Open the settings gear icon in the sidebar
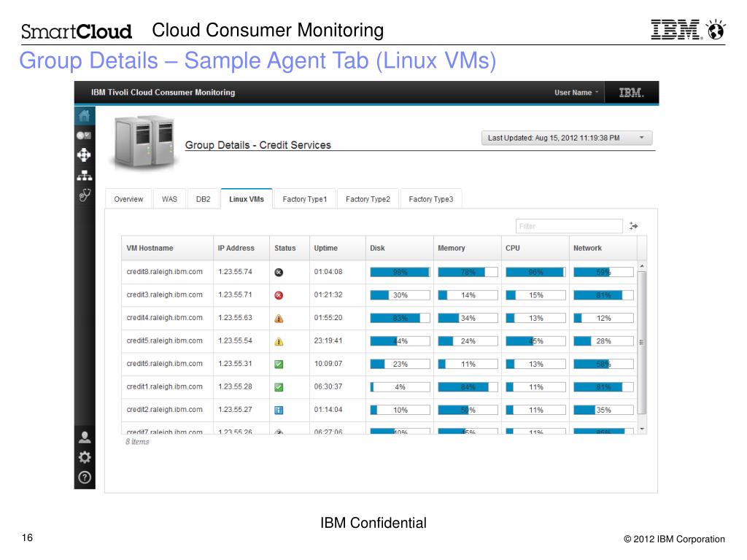 click(x=85, y=458)
